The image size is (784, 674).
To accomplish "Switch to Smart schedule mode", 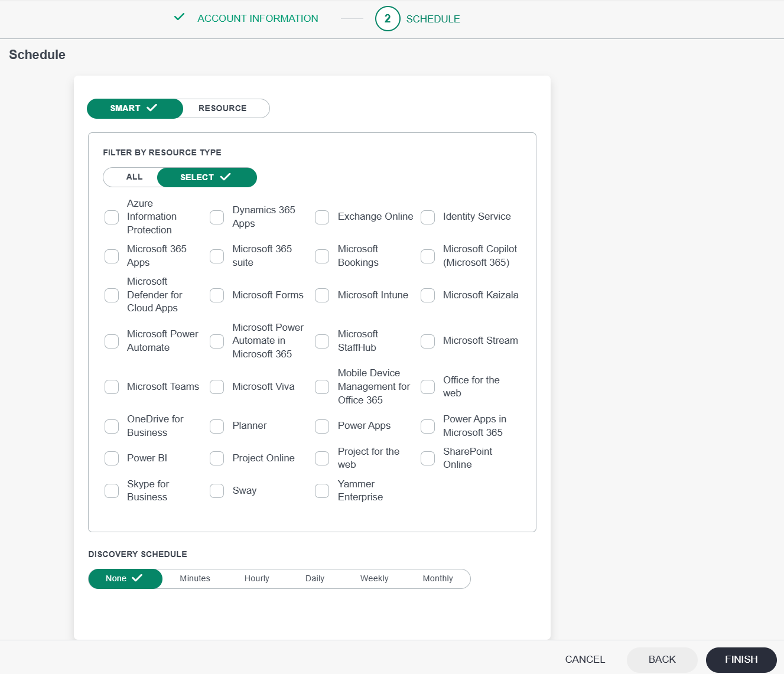I will [x=135, y=108].
